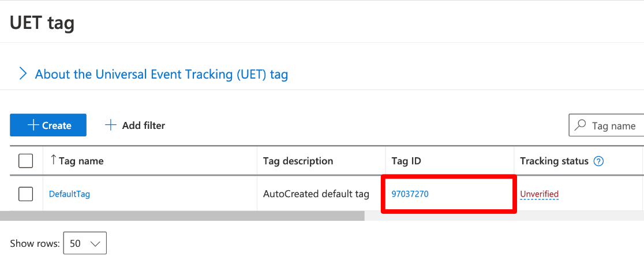644x263 pixels.
Task: Open About the Universal Event Tracking link
Action: tap(161, 74)
